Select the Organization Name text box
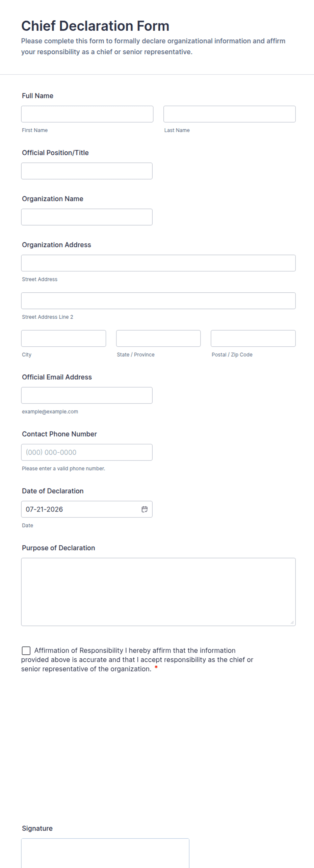Image resolution: width=314 pixels, height=868 pixels. [87, 217]
